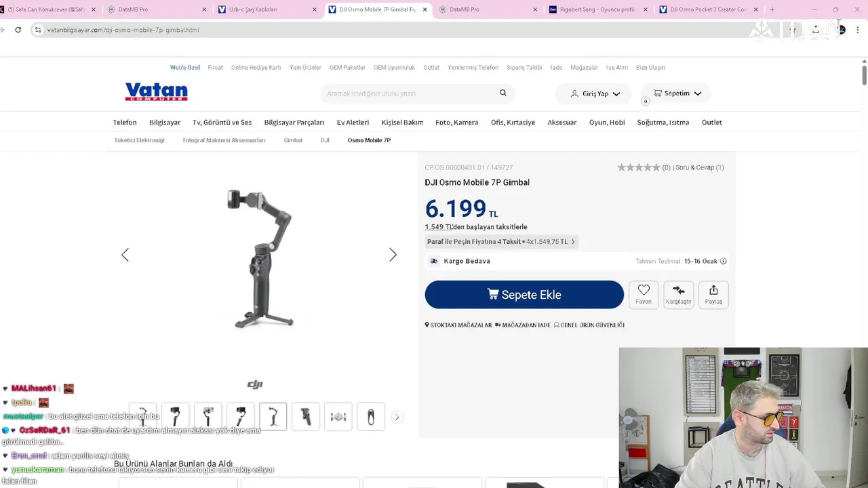
Task: Open the Giriş Yap dropdown
Action: (595, 94)
